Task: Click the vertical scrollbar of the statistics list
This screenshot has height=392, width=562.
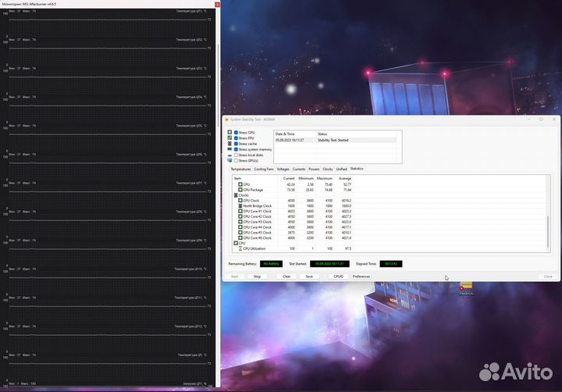Action: (548, 232)
